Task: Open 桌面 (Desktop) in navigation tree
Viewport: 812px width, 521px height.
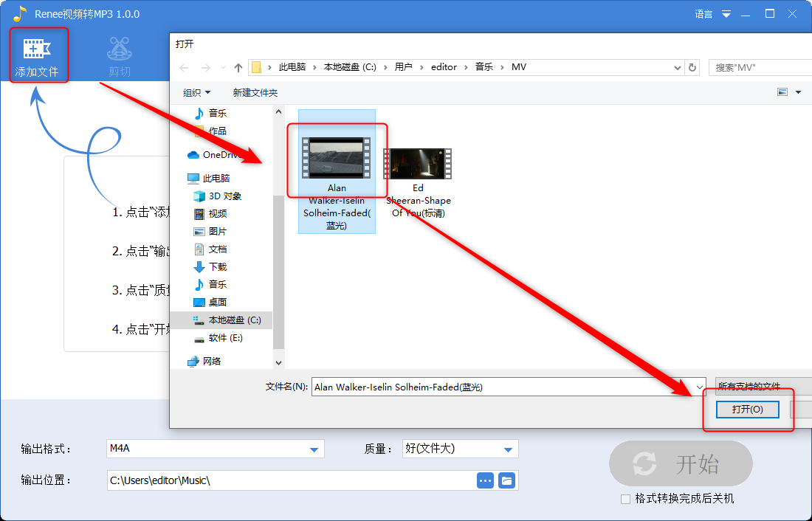Action: click(210, 302)
